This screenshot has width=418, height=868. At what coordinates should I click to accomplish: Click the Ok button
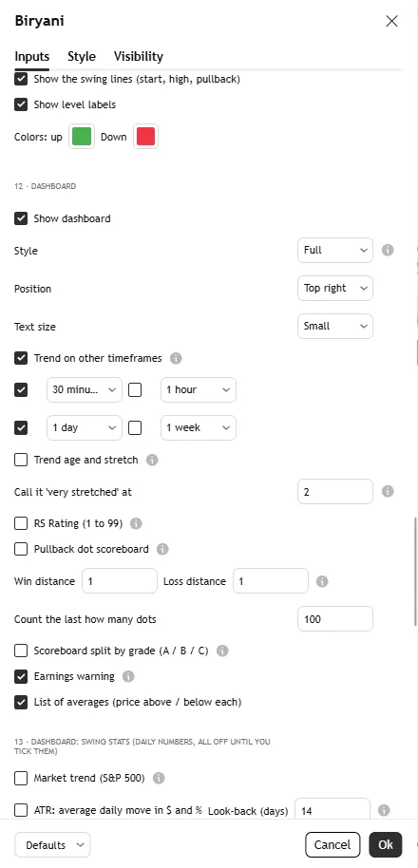[386, 845]
